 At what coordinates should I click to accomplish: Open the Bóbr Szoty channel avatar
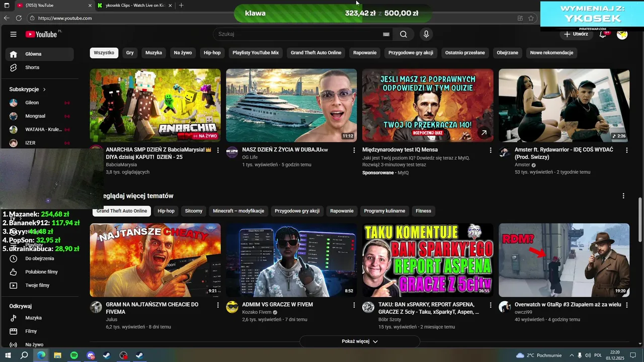[368, 307]
